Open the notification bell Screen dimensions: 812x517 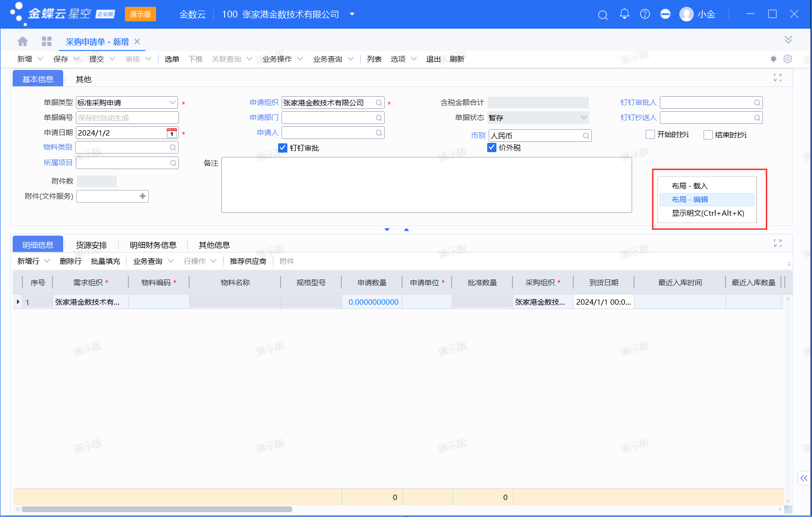point(624,14)
